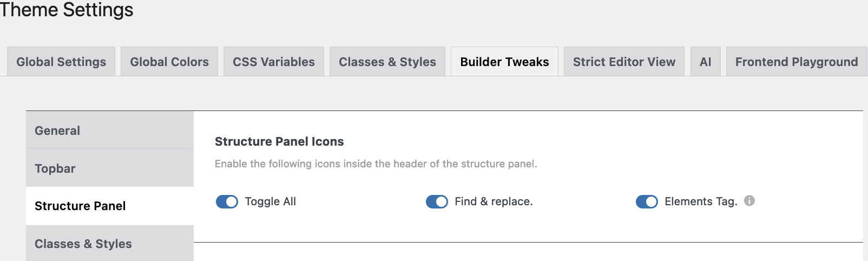Open the Global Settings tab

pyautogui.click(x=61, y=61)
